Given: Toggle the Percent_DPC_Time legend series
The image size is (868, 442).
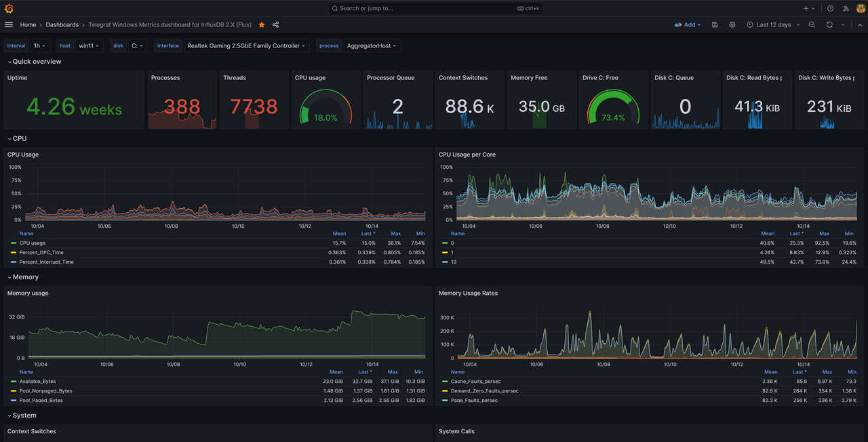Looking at the screenshot, I should [41, 252].
